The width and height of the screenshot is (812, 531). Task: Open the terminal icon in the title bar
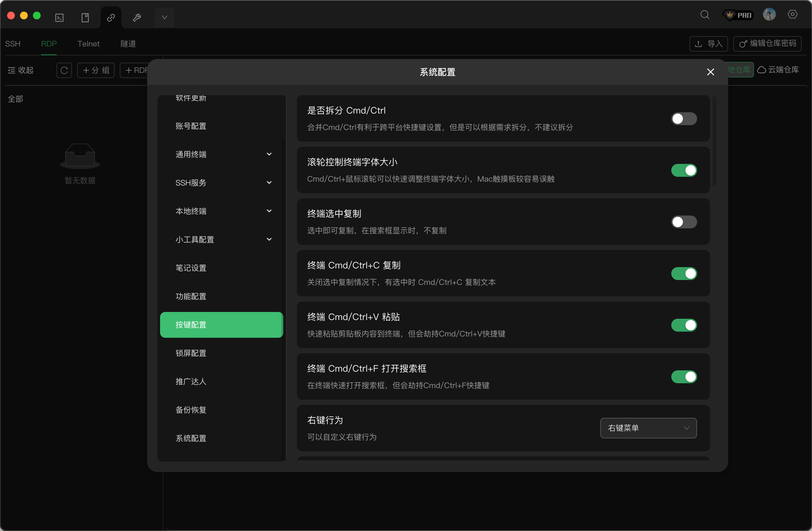click(x=59, y=17)
